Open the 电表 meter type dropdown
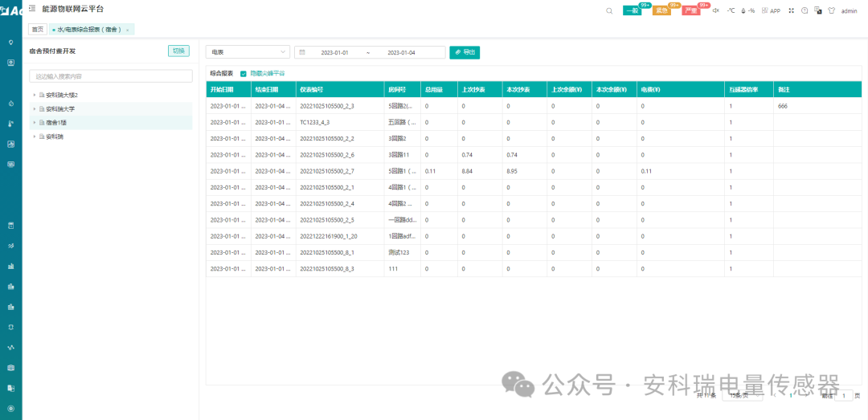The width and height of the screenshot is (868, 420). (248, 52)
